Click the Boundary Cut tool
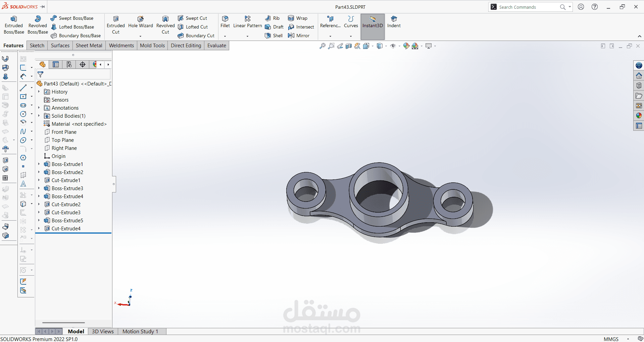Image resolution: width=644 pixels, height=342 pixels. coord(196,36)
